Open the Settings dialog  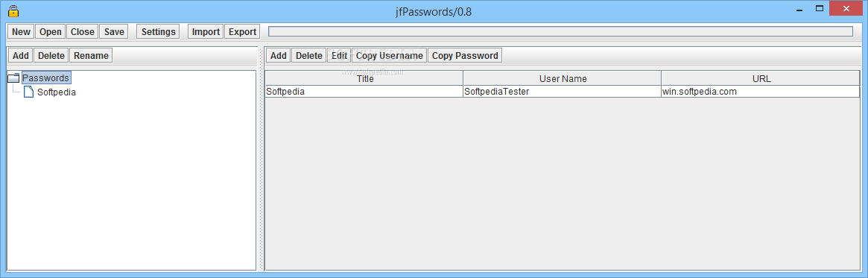[158, 31]
